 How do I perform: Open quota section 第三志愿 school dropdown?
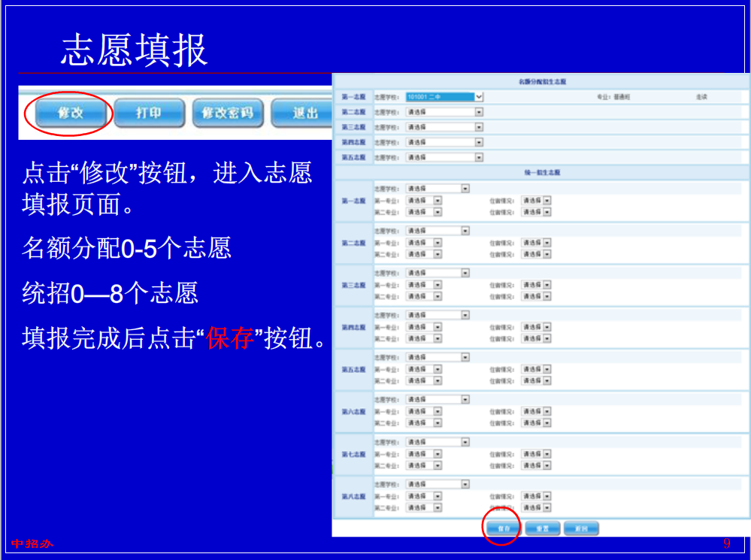[x=479, y=127]
